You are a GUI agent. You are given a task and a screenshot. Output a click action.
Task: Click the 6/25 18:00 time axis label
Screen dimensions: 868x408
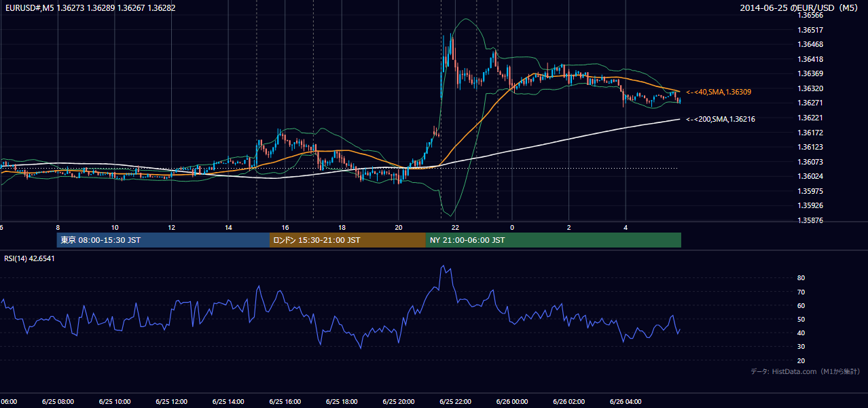342,402
